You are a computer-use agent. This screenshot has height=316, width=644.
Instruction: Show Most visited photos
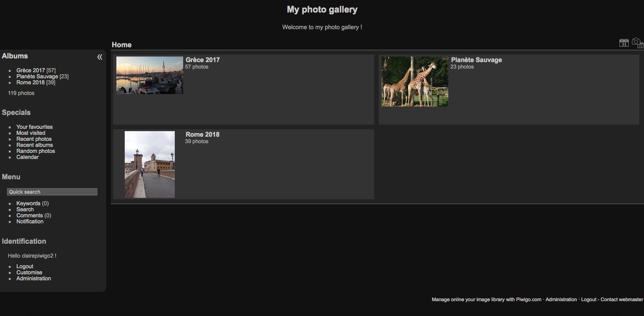click(31, 133)
